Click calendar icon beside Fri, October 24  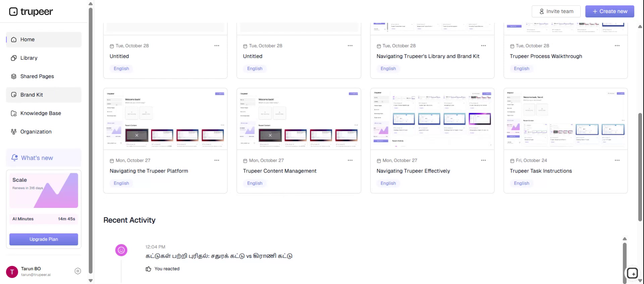coord(512,161)
